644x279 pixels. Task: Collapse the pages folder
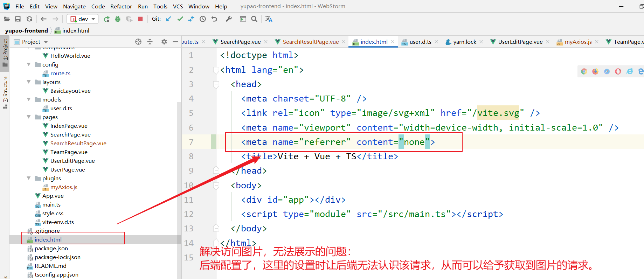tap(29, 117)
